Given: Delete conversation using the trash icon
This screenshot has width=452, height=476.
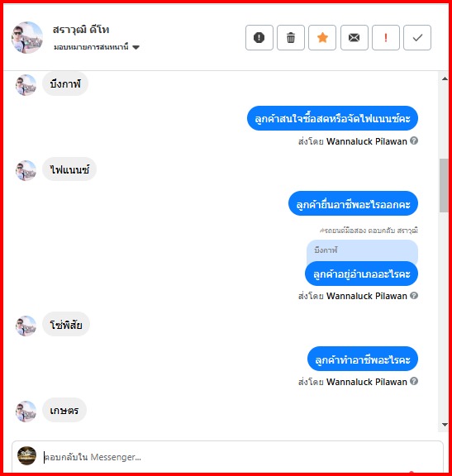Looking at the screenshot, I should click(291, 38).
